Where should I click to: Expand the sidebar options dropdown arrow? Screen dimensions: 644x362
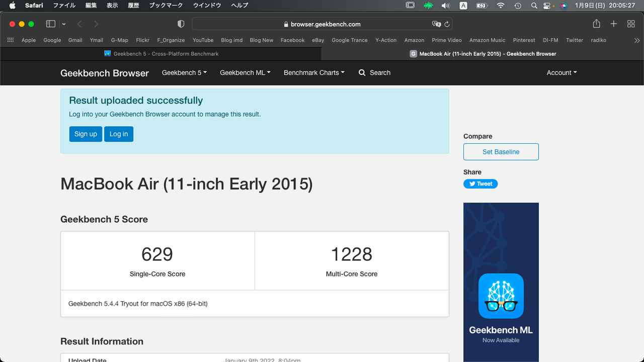[x=64, y=24]
